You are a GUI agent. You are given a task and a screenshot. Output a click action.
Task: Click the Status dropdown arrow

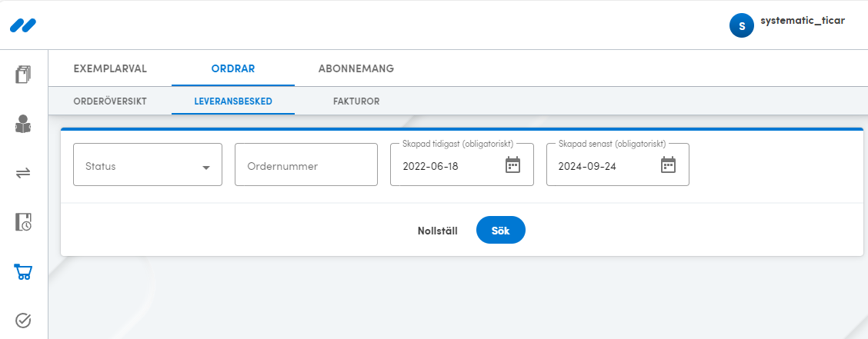[206, 167]
